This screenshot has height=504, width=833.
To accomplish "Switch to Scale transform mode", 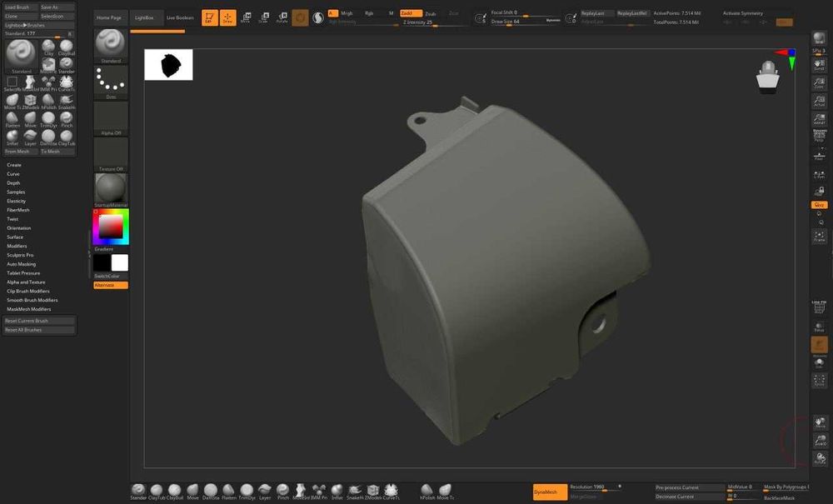I will (264, 18).
